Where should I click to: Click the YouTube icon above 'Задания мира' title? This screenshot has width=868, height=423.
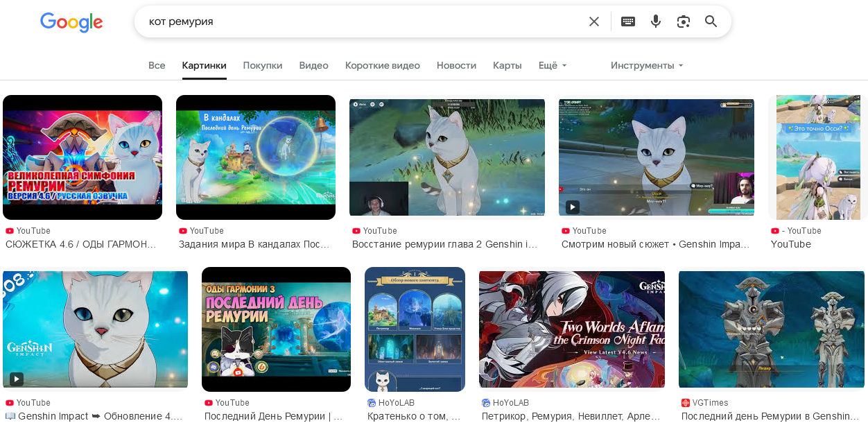click(x=183, y=231)
